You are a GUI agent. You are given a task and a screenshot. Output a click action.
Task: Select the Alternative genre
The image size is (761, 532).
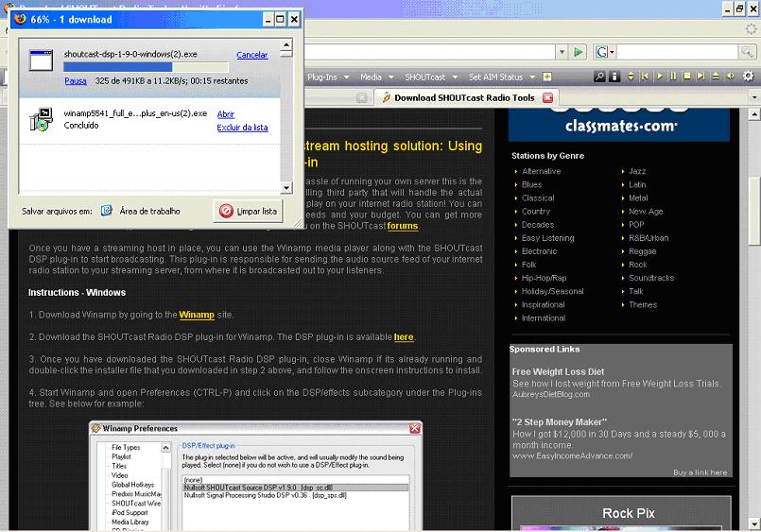tap(541, 171)
